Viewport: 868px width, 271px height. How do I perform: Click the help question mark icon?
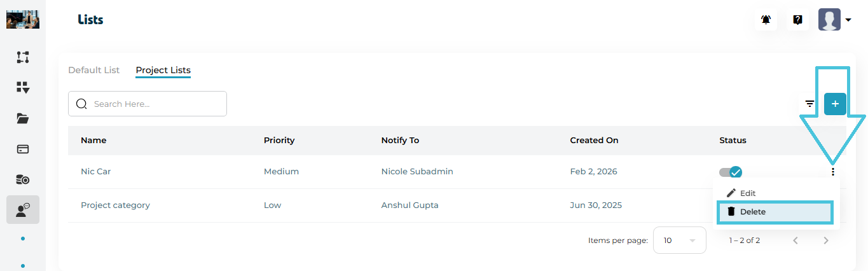pyautogui.click(x=797, y=20)
